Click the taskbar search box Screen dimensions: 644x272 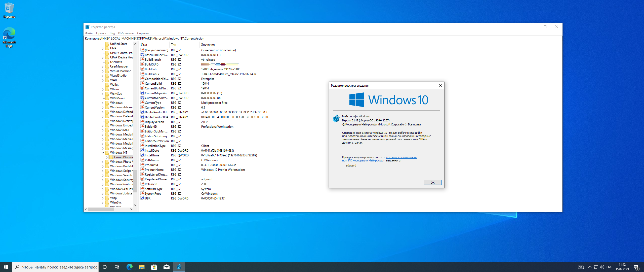(x=55, y=267)
